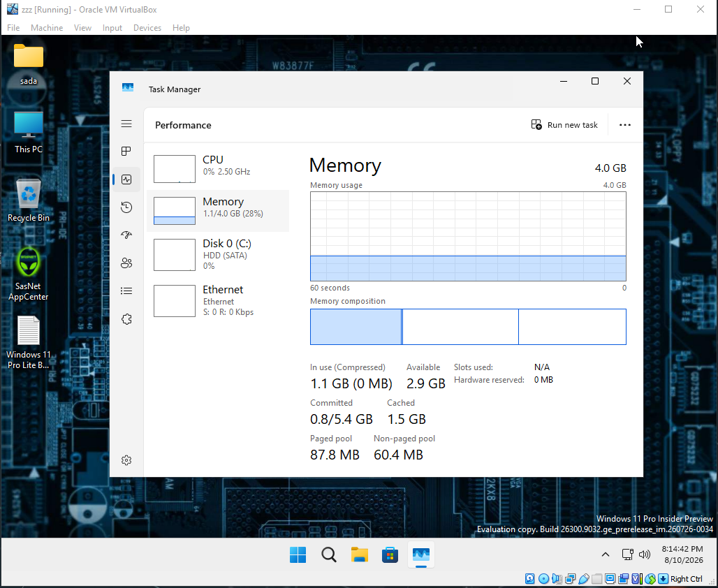Click the Right Ctrl host key label

[x=687, y=579]
